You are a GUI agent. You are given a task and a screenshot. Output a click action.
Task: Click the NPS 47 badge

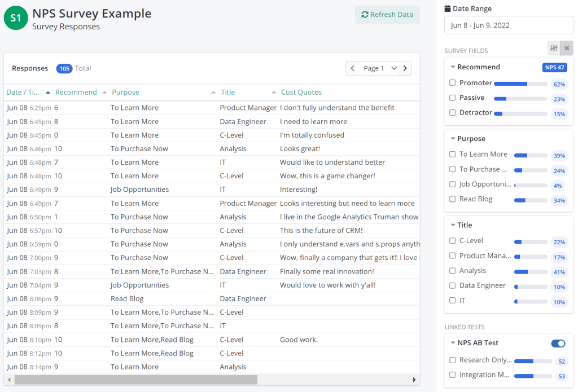pyautogui.click(x=554, y=68)
